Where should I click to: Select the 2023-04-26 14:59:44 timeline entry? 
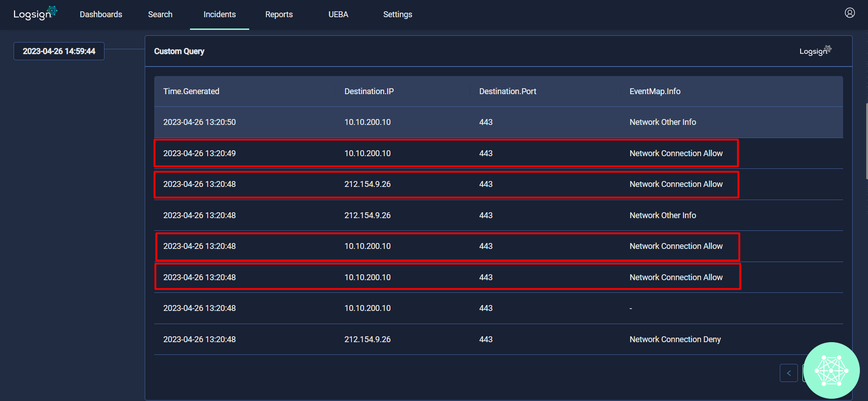(59, 51)
